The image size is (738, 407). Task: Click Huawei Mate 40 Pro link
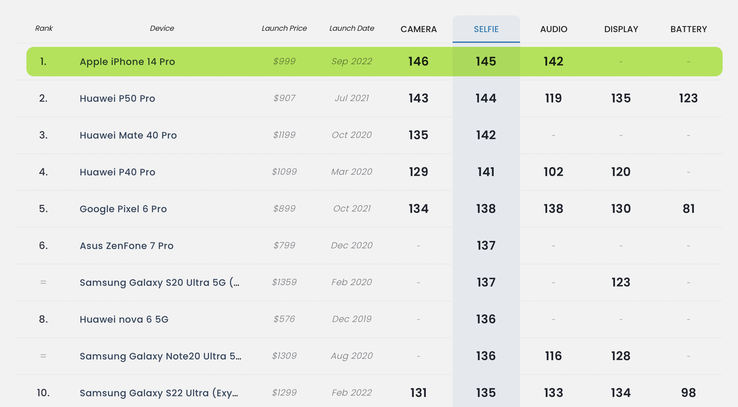[128, 135]
